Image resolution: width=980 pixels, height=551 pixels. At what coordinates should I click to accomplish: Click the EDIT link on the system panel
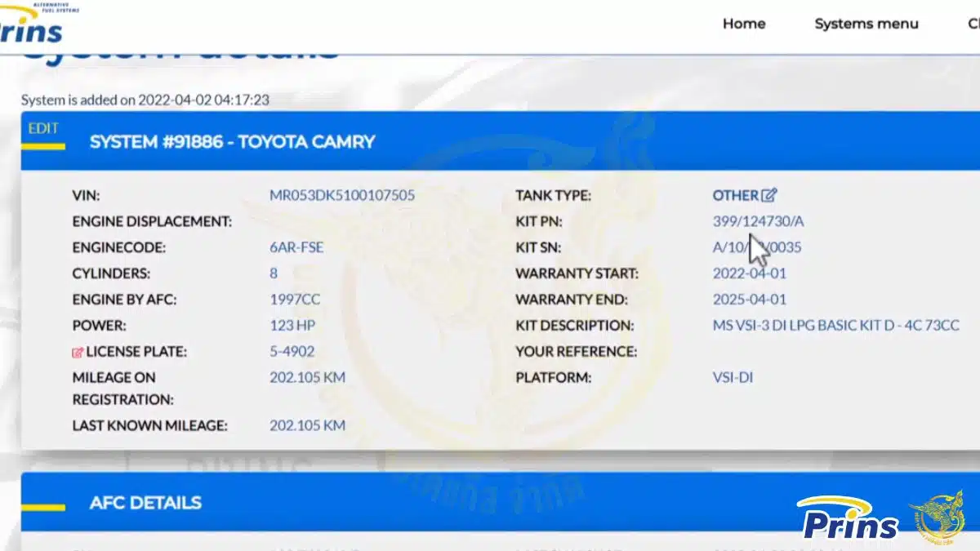click(42, 128)
